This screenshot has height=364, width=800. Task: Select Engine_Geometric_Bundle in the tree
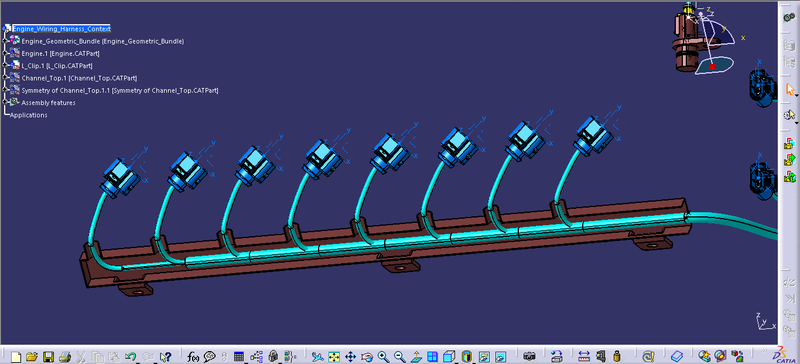pyautogui.click(x=103, y=41)
